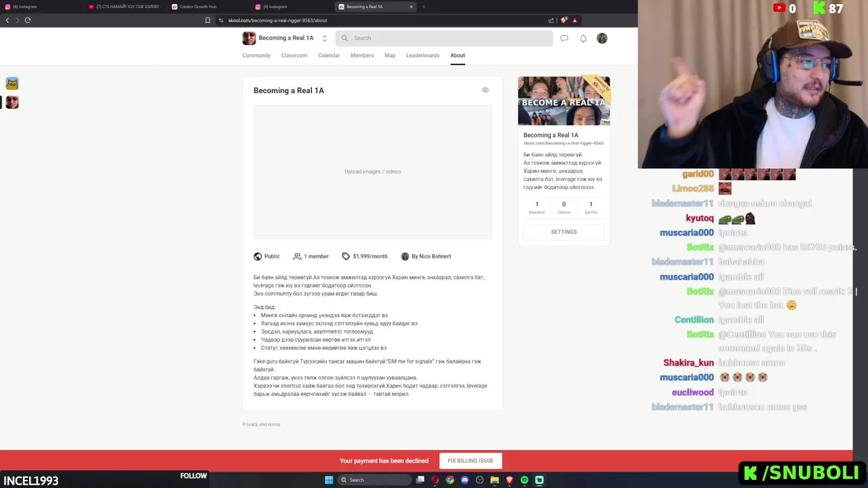Open a new browser tab with plus icon
868x488 pixels.
(x=424, y=7)
